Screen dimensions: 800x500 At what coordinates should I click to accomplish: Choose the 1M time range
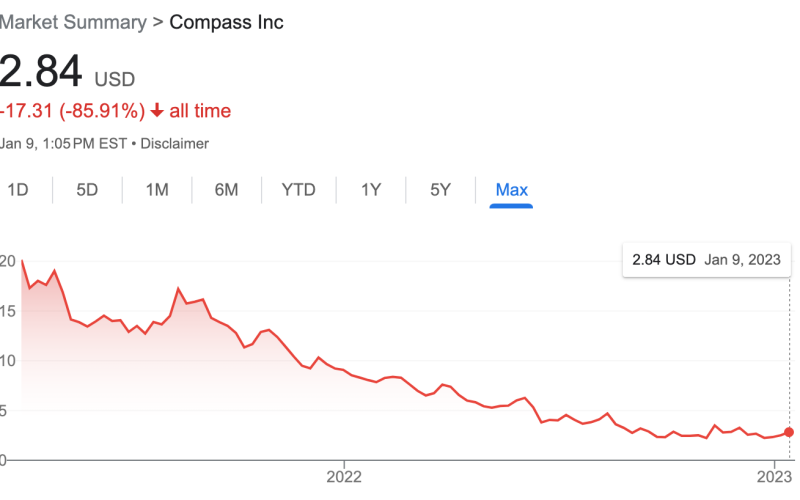click(157, 190)
